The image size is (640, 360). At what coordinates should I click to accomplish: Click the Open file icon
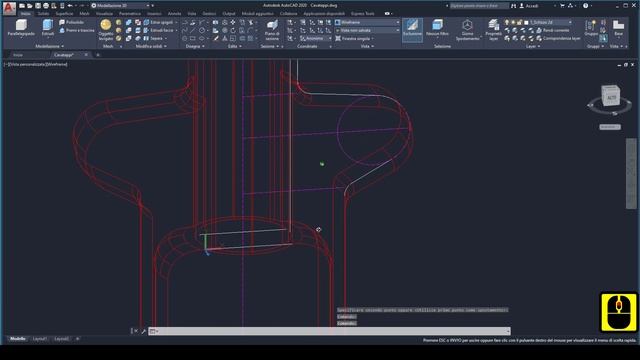coord(29,6)
